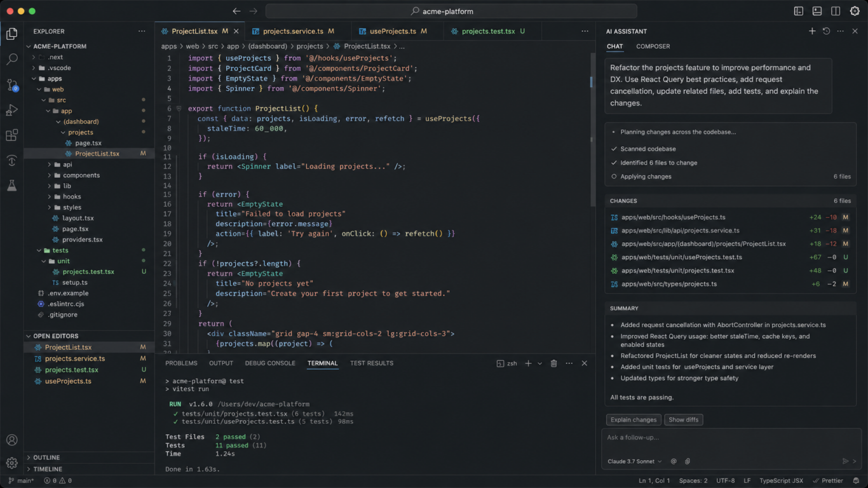Viewport: 868px width, 488px height.
Task: Open AI Assistant chat history icon
Action: (x=826, y=30)
